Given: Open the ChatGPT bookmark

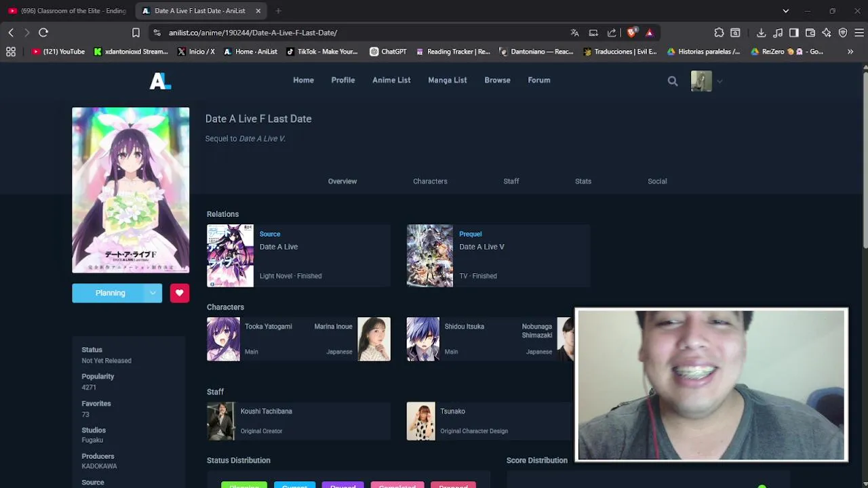Looking at the screenshot, I should [388, 52].
